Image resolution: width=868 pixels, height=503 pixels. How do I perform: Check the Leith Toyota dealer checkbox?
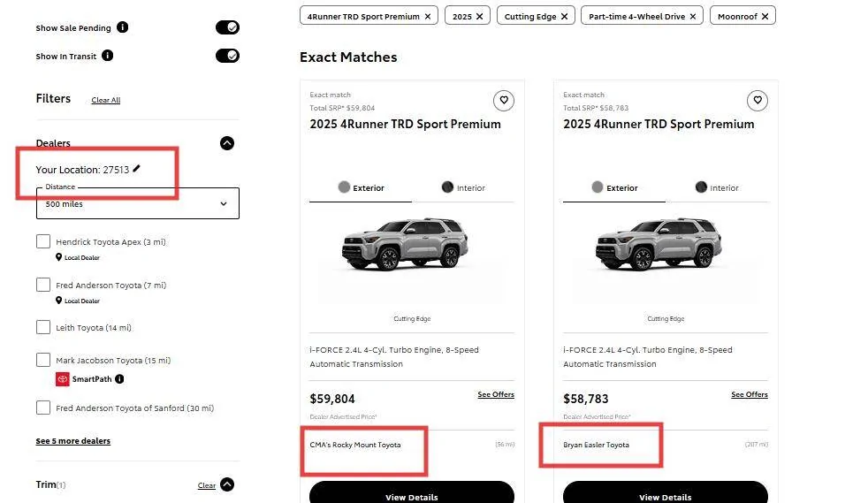click(43, 327)
